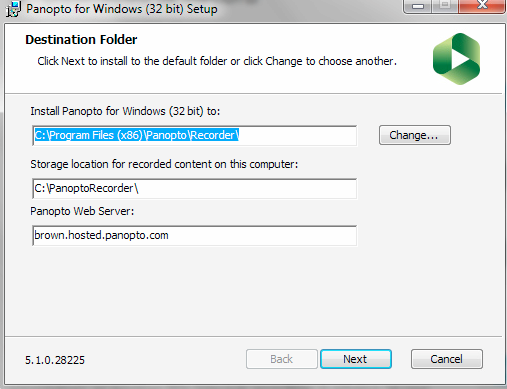
Task: Click the Panopto for Windows Setup title text
Action: click(x=122, y=9)
